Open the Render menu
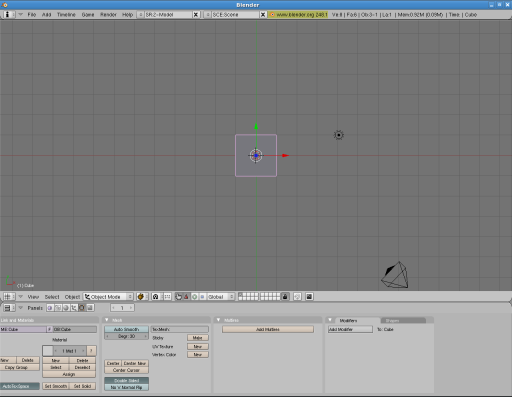 pyautogui.click(x=108, y=15)
